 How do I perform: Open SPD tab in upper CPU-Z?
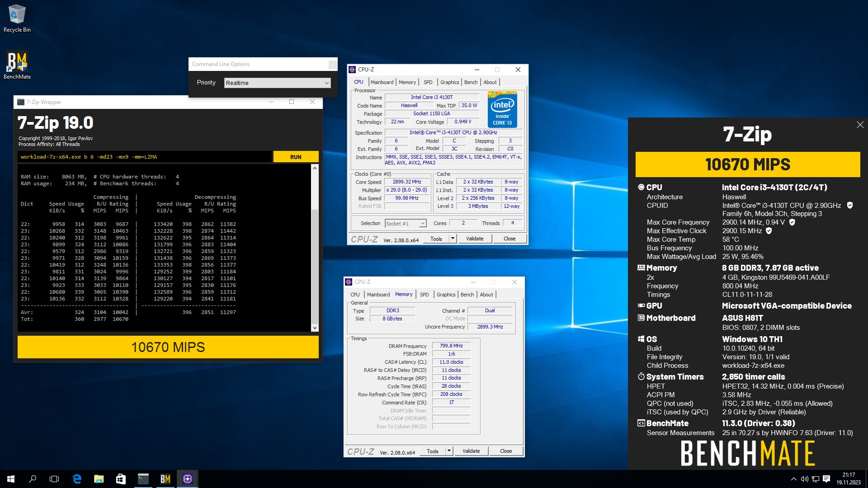tap(428, 82)
